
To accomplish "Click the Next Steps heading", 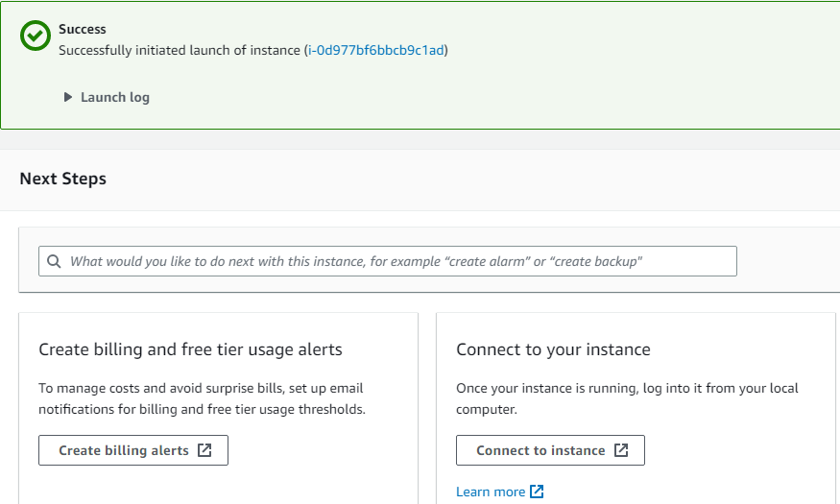I will [x=63, y=179].
